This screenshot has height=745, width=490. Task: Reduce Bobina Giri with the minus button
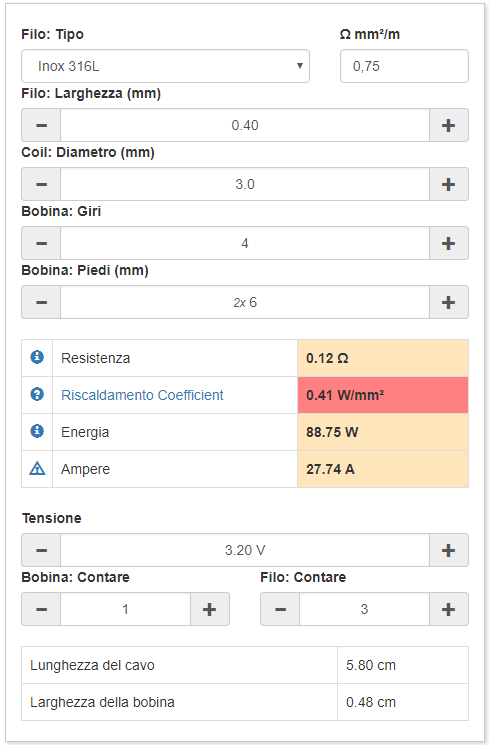point(41,243)
